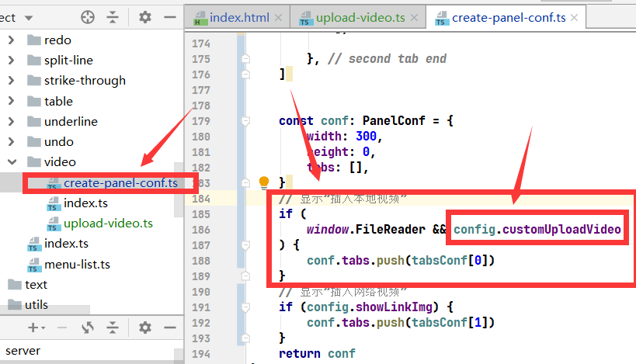The image size is (636, 364).
Task: Expand the underline folder
Action: tap(12, 121)
